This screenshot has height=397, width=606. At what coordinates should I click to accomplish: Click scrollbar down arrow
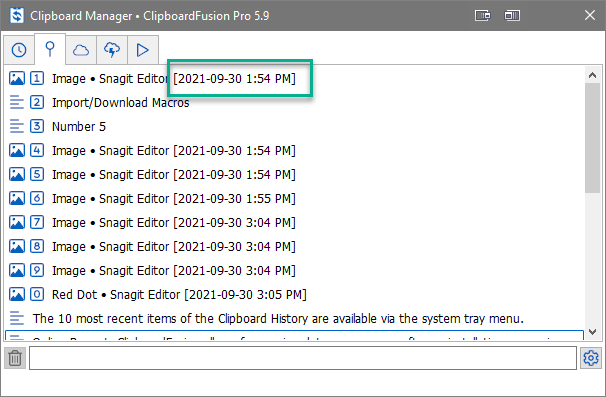click(x=592, y=332)
